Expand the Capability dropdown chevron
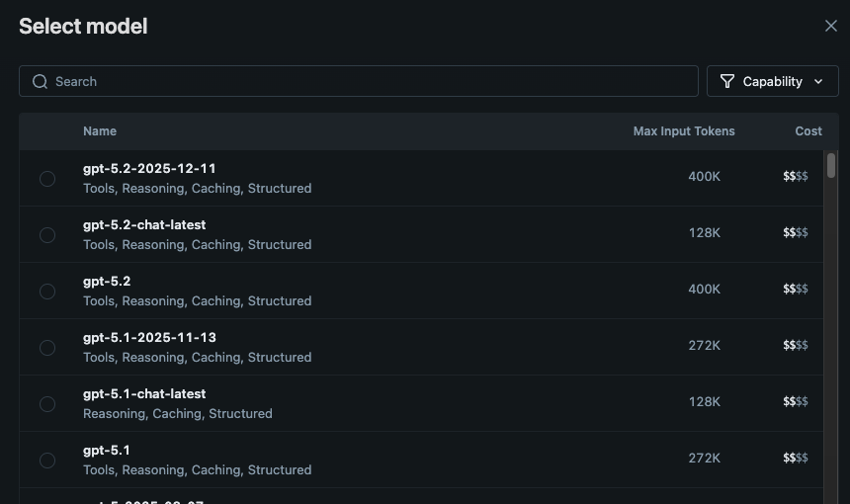Viewport: 850px width, 504px height. point(818,81)
